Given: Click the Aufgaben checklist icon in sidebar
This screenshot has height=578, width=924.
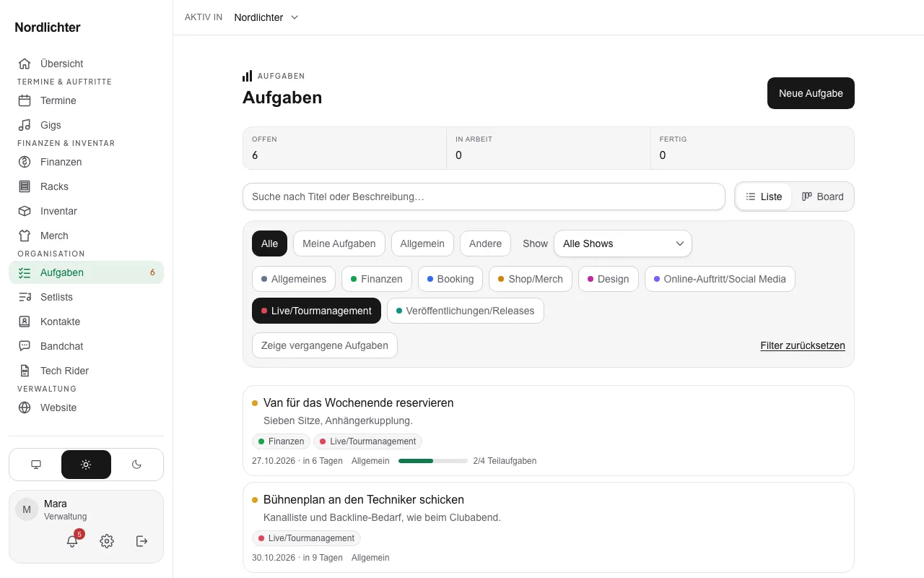Looking at the screenshot, I should click(25, 272).
